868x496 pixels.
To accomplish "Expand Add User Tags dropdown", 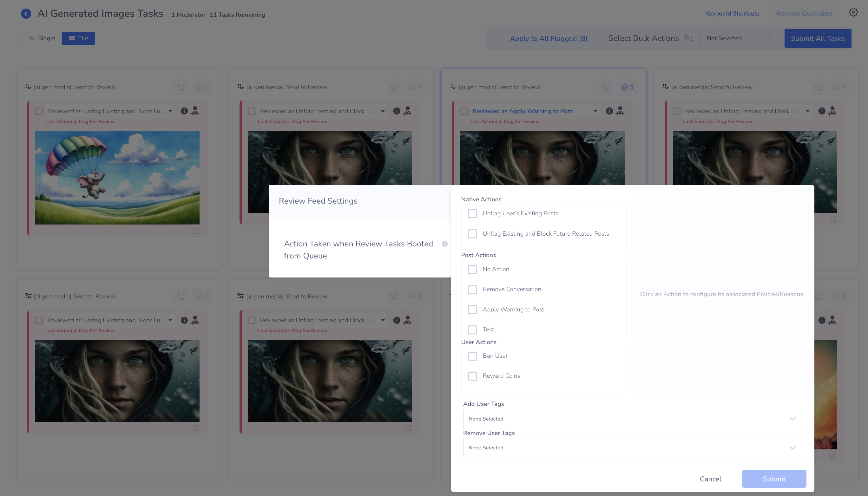I will pos(632,419).
